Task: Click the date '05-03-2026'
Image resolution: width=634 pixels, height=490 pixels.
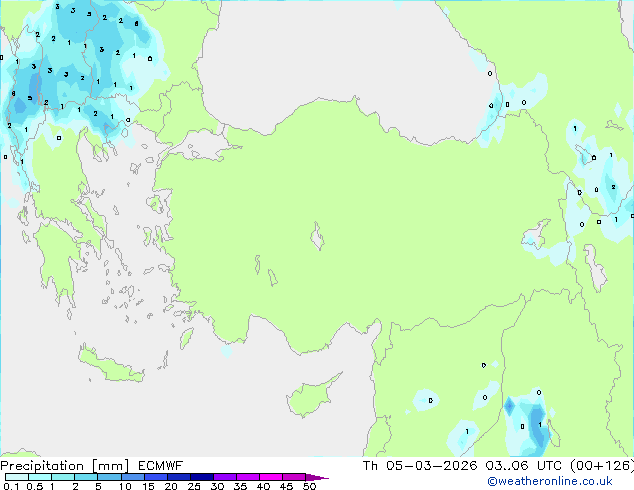Action: 431,466
